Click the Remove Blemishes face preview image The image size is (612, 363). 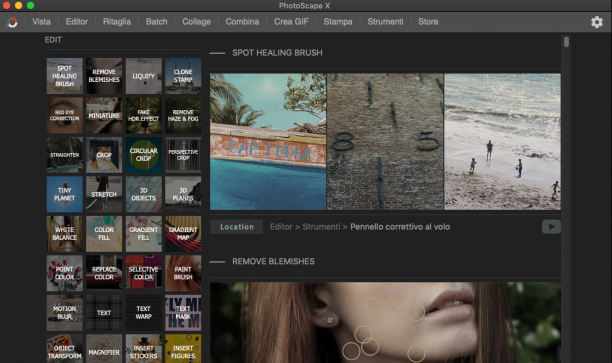click(x=385, y=322)
